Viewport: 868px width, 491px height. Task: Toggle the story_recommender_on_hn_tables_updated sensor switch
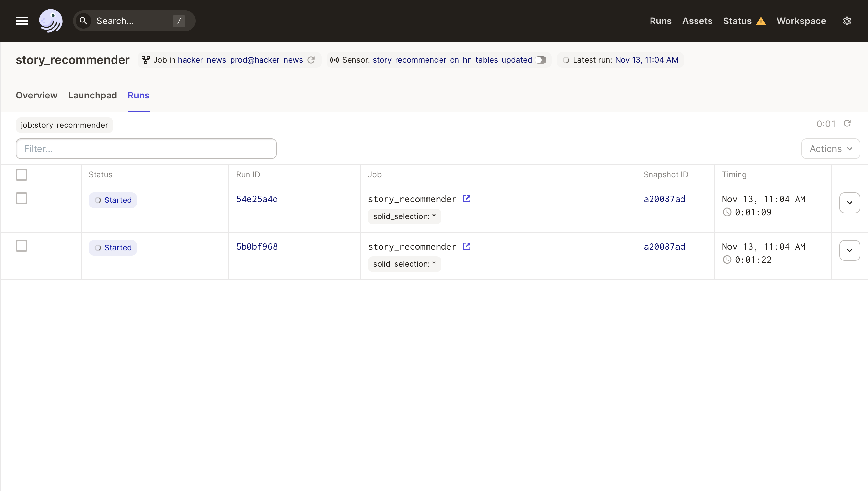(x=541, y=60)
